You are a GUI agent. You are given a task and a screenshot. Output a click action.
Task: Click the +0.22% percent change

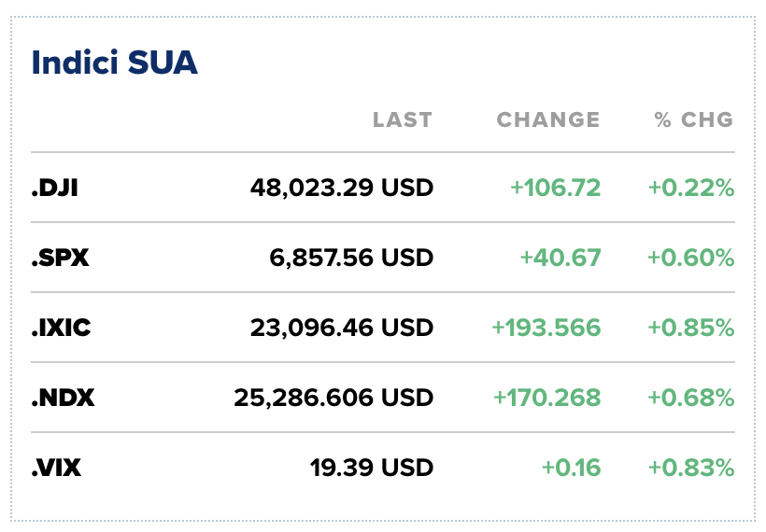(x=691, y=189)
